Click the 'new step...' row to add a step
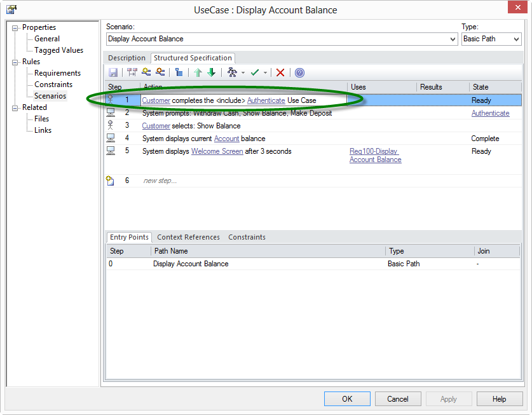The height and width of the screenshot is (415, 532). coord(159,180)
